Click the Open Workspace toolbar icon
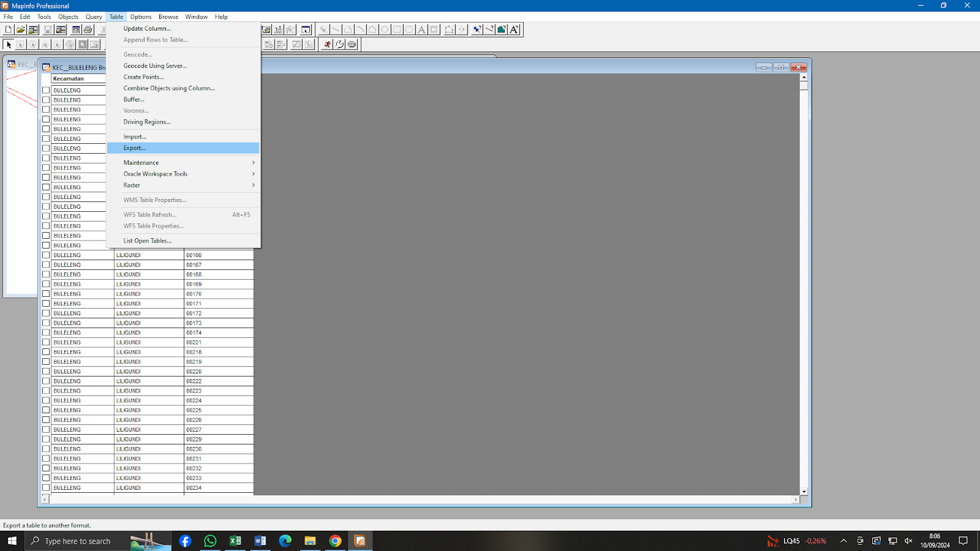 point(34,29)
